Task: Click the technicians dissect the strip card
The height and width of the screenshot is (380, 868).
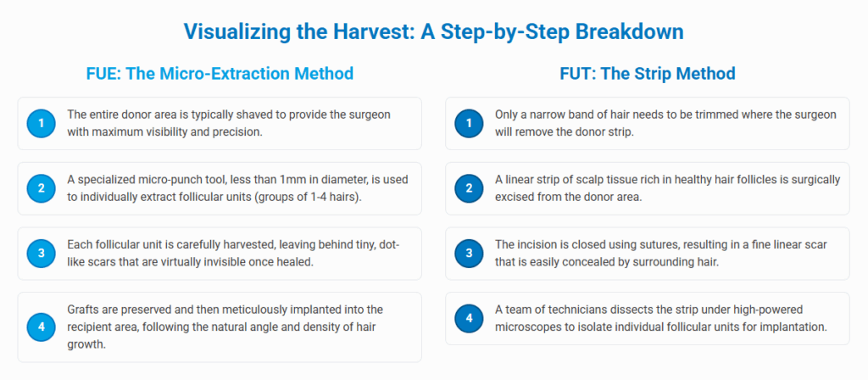Action: pyautogui.click(x=647, y=319)
